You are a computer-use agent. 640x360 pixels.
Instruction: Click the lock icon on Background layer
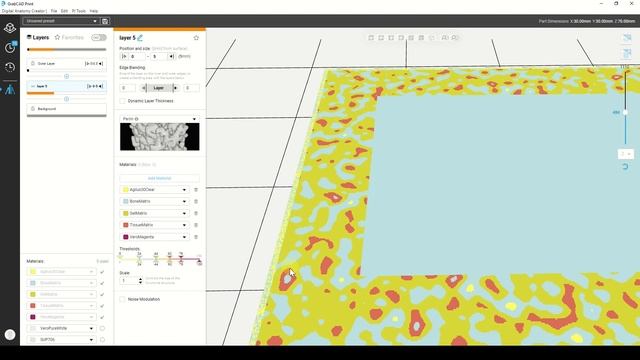[33, 109]
